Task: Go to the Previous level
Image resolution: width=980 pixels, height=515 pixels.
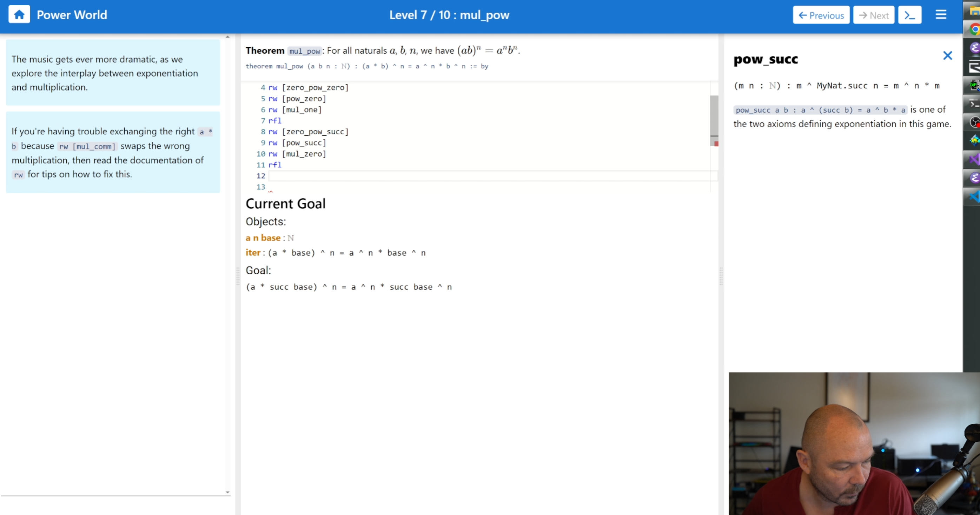Action: coord(821,15)
